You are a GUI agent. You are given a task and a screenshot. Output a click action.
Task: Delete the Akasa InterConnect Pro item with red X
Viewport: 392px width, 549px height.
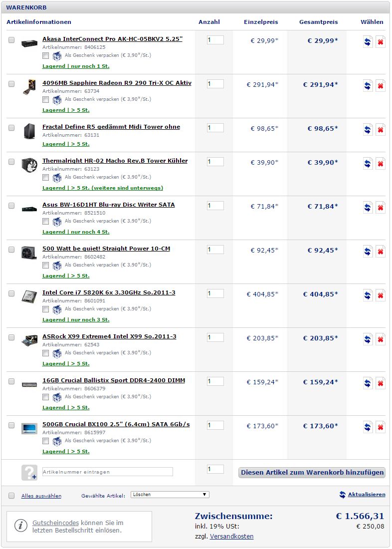[x=381, y=42]
